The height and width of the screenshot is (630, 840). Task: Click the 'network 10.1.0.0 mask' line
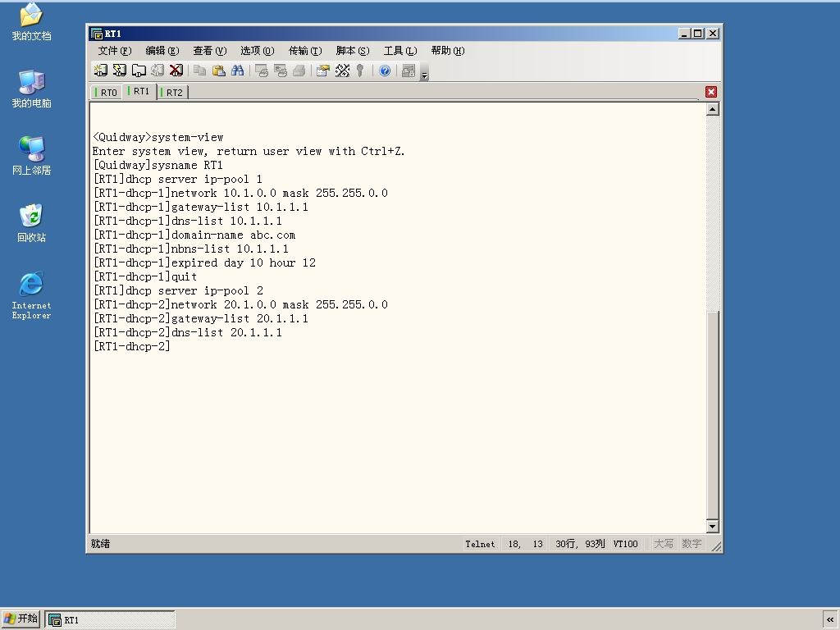(x=240, y=193)
